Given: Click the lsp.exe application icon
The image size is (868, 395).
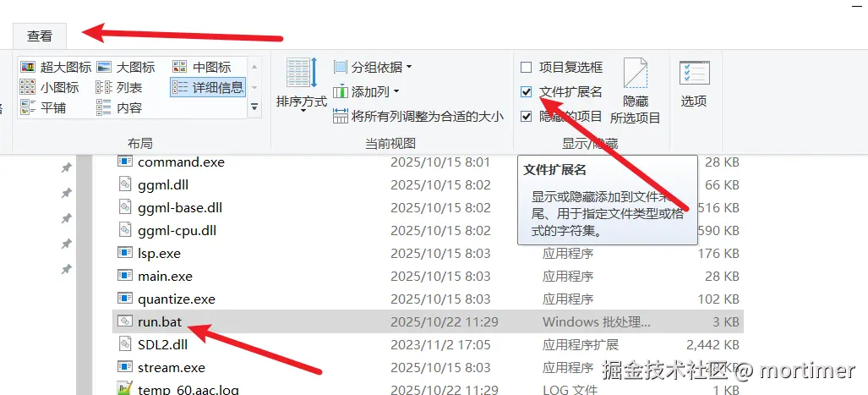Looking at the screenshot, I should 125,253.
